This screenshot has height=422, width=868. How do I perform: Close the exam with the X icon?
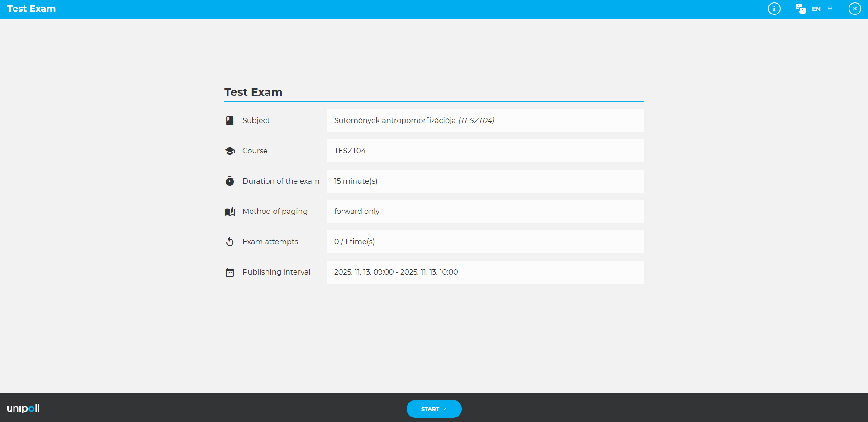coord(854,9)
